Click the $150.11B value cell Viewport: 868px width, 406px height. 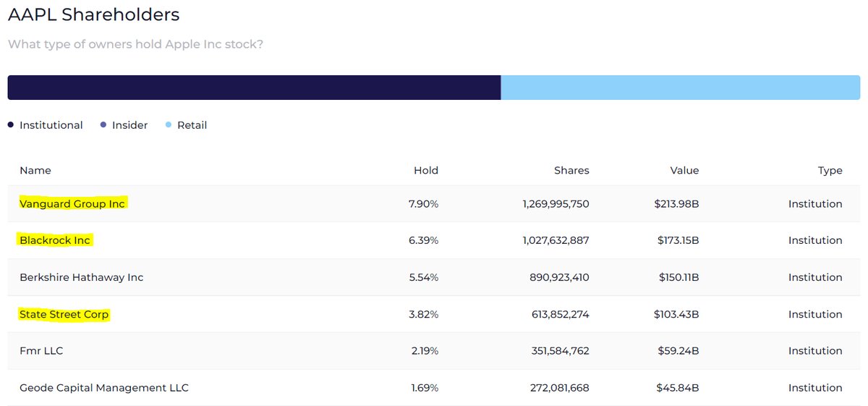(678, 277)
